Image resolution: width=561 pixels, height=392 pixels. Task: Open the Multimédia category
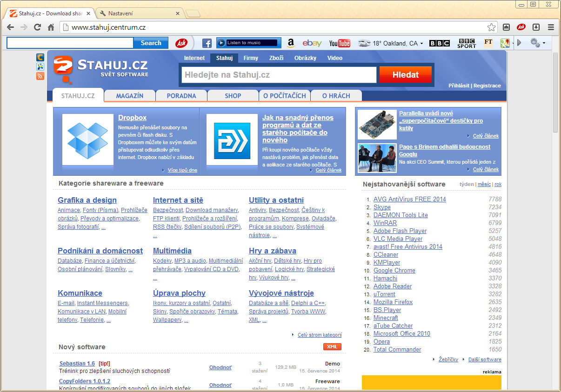pos(172,251)
